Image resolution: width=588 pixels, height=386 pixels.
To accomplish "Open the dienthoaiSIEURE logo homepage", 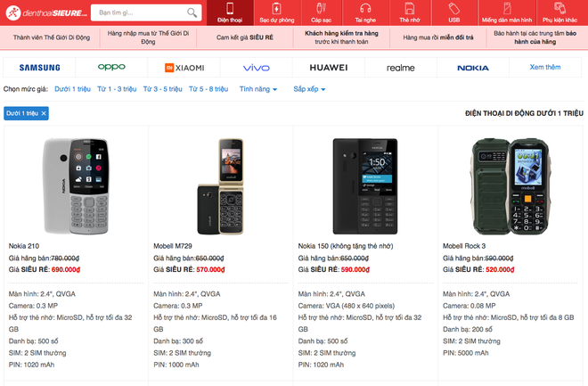I will click(x=46, y=12).
